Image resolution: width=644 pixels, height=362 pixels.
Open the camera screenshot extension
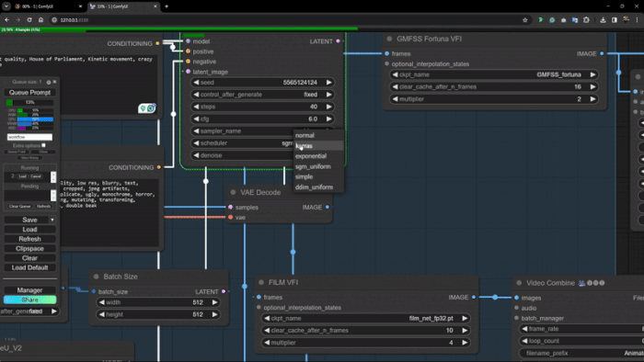click(x=563, y=19)
